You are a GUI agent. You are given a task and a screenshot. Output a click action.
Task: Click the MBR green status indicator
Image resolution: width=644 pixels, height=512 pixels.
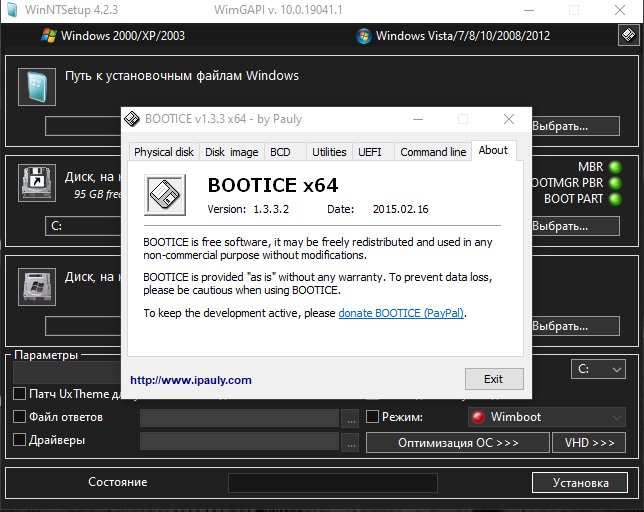615,167
